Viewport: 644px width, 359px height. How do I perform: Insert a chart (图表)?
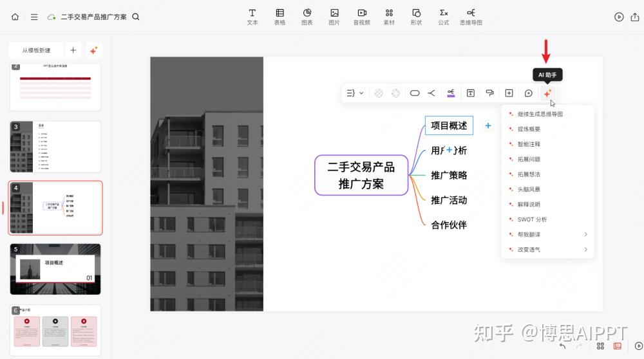[x=307, y=17]
